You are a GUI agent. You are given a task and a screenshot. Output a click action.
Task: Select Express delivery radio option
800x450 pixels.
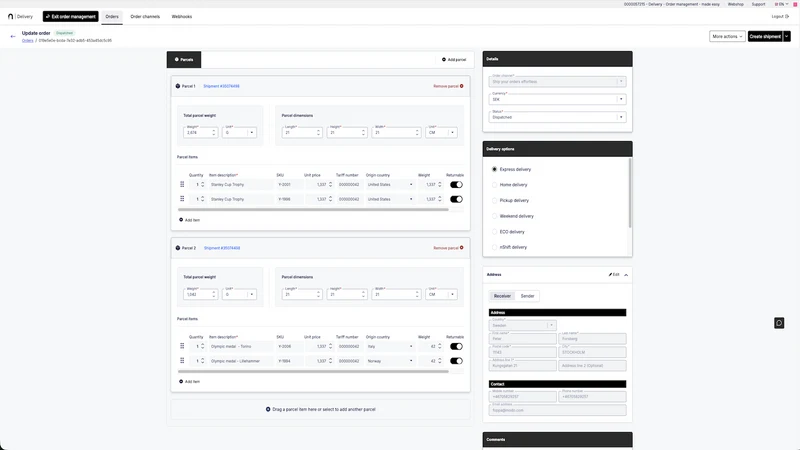pos(494,169)
